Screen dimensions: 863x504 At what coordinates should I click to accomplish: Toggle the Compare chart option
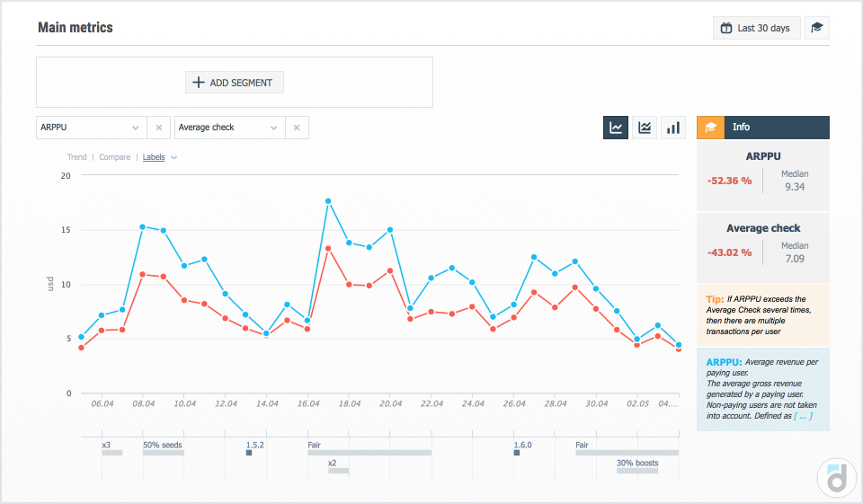coord(114,157)
